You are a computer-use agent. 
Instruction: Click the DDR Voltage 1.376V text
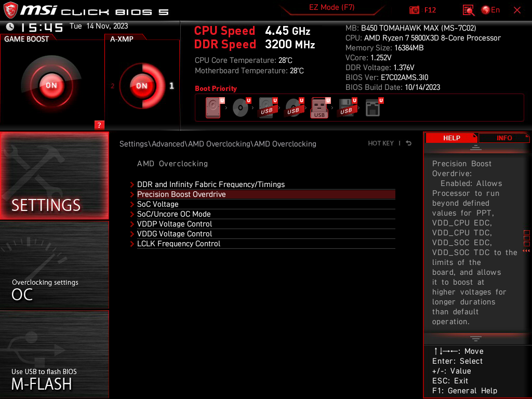click(x=380, y=68)
